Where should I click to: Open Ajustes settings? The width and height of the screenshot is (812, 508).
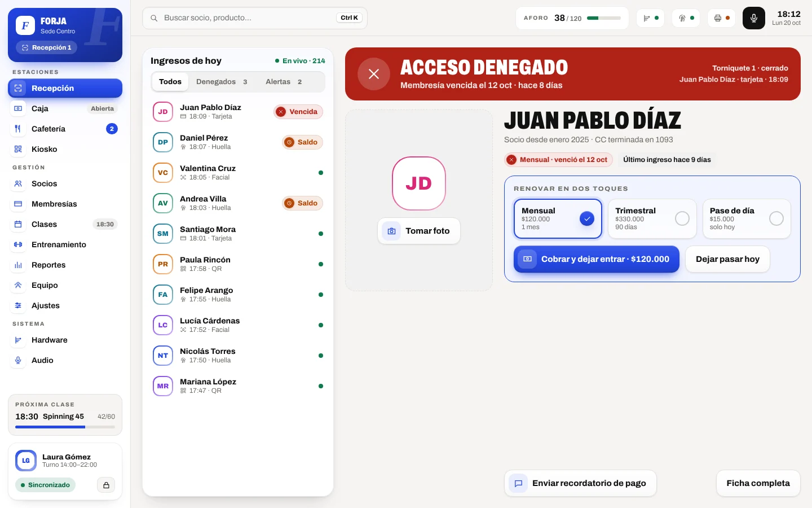tap(65, 305)
